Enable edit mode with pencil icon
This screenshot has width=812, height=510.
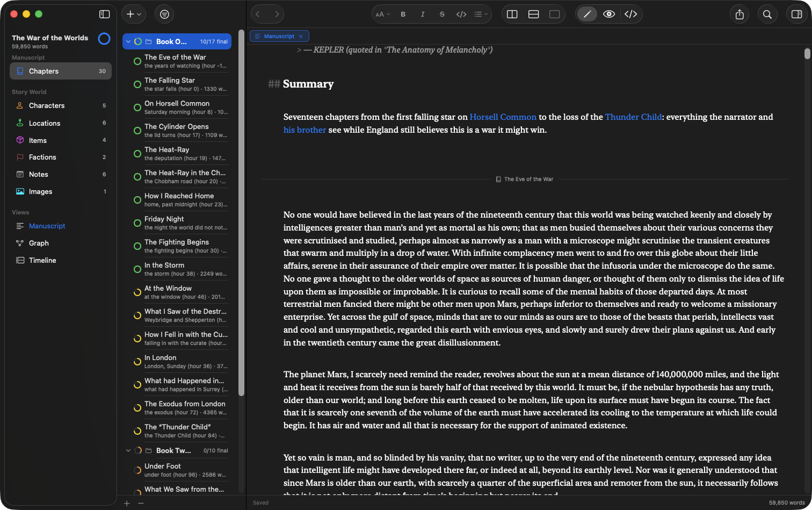587,15
